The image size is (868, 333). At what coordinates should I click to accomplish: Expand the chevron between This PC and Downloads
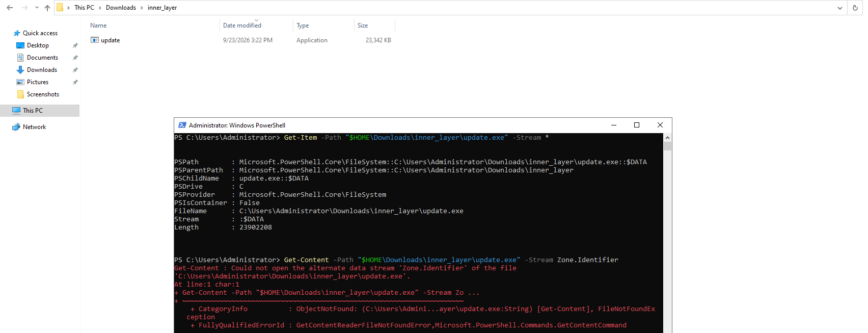[100, 8]
